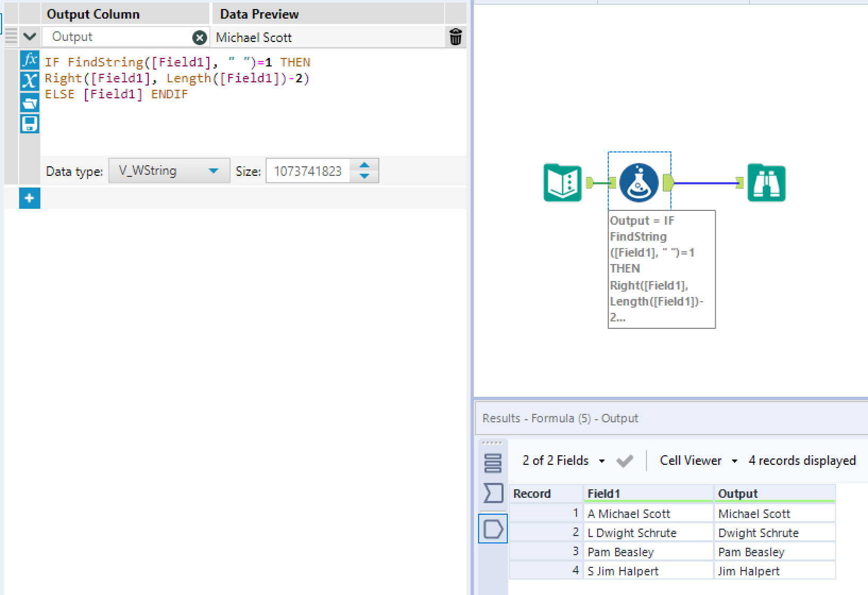Viewport: 868px width, 595px height.
Task: Select the Input Data tool on the canvas
Action: pos(561,183)
